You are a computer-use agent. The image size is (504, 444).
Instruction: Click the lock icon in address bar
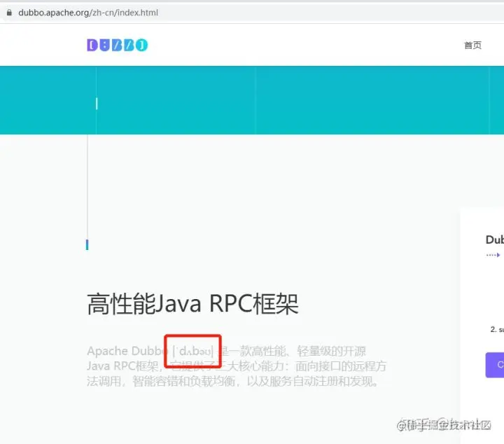pos(9,13)
